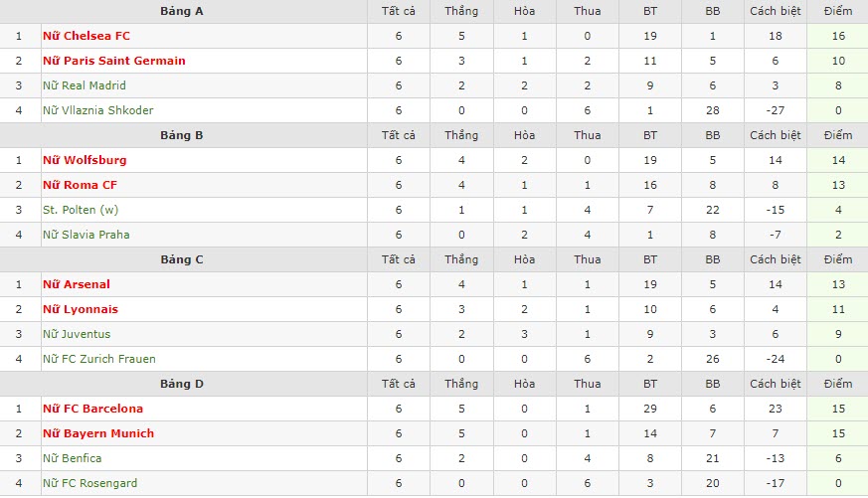
Task: Open the Nữ Chelsea FC team link
Action: 87,36
